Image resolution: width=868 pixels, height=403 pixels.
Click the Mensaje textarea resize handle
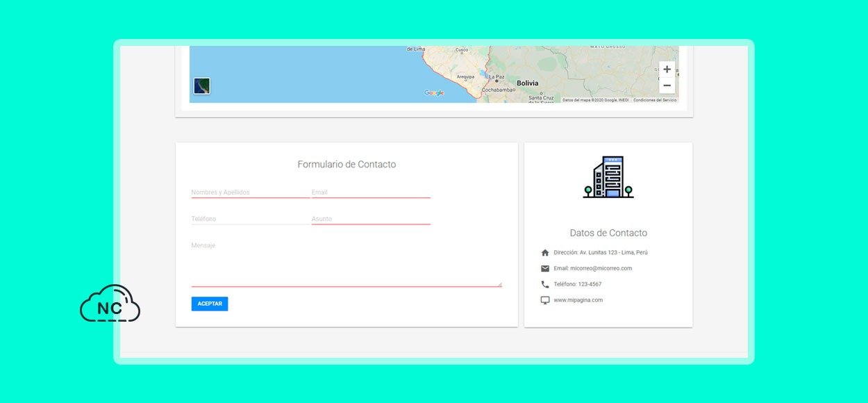pyautogui.click(x=499, y=283)
